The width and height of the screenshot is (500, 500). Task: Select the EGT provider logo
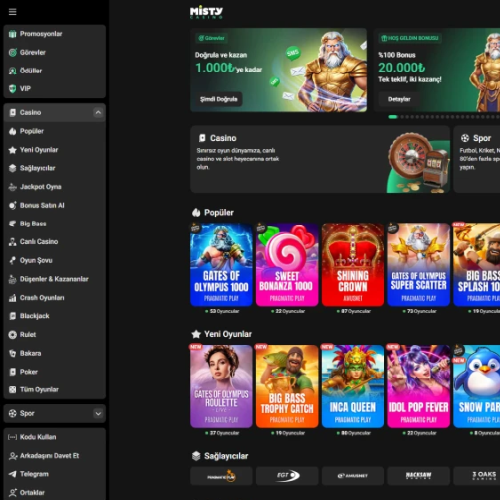pyautogui.click(x=287, y=476)
